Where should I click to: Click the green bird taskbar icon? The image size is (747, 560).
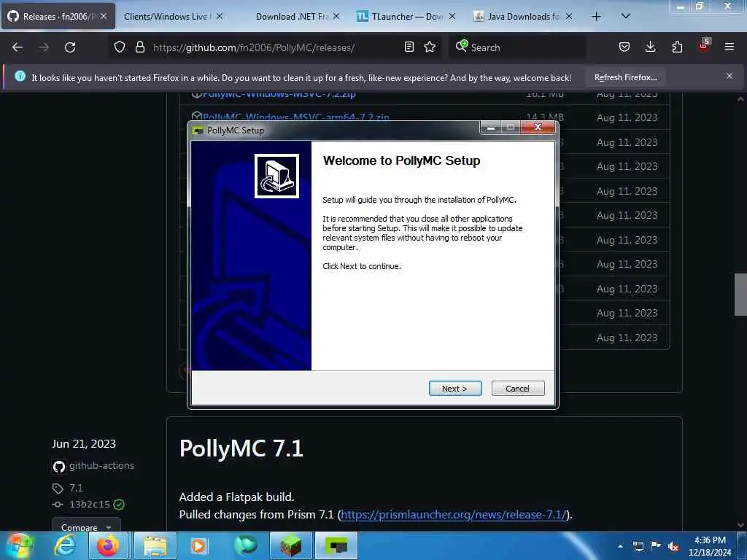[245, 545]
